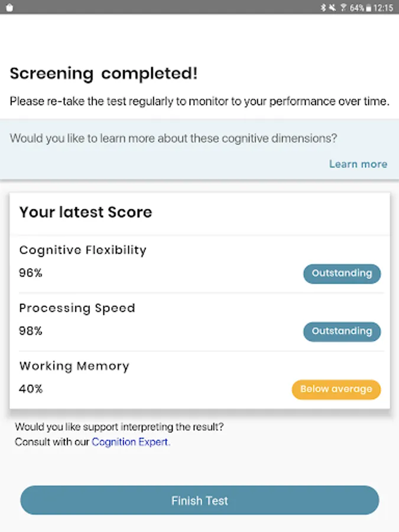This screenshot has height=532, width=399.
Task: Tap the battery icon in status bar
Action: click(368, 8)
